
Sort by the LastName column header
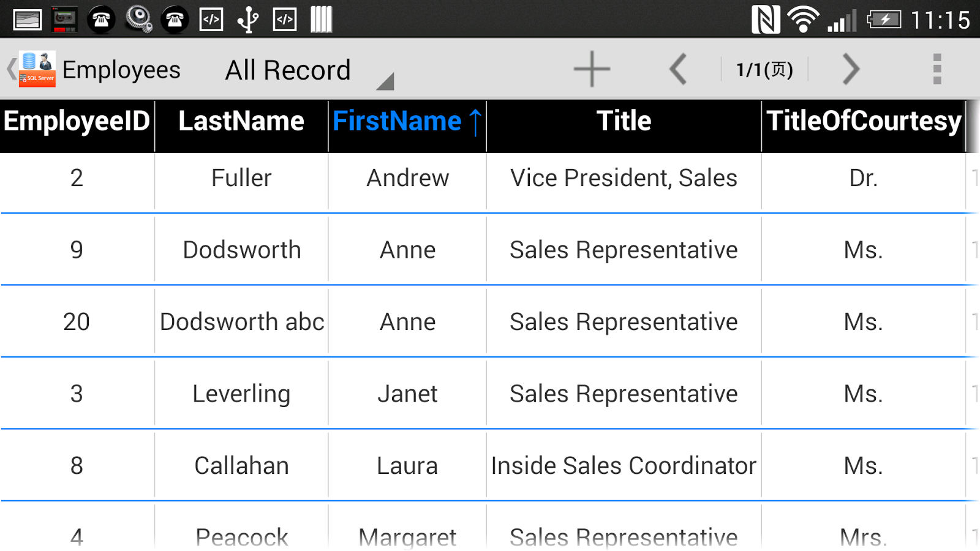pyautogui.click(x=241, y=121)
